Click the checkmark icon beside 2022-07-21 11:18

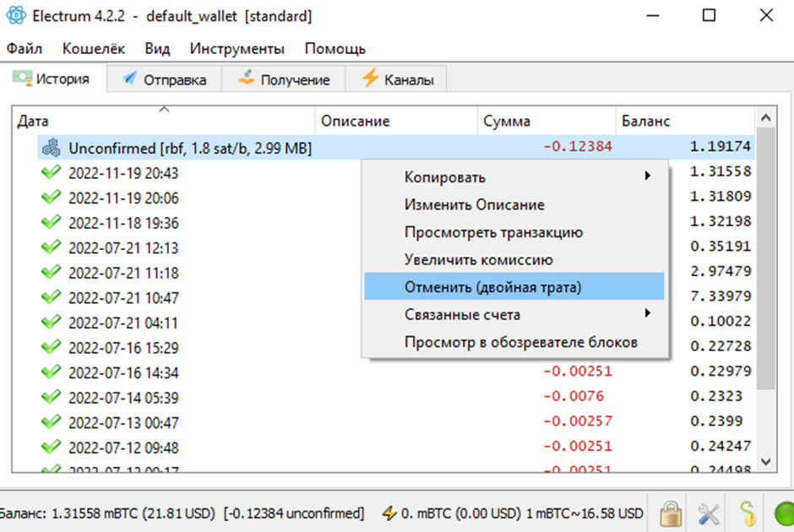52,272
